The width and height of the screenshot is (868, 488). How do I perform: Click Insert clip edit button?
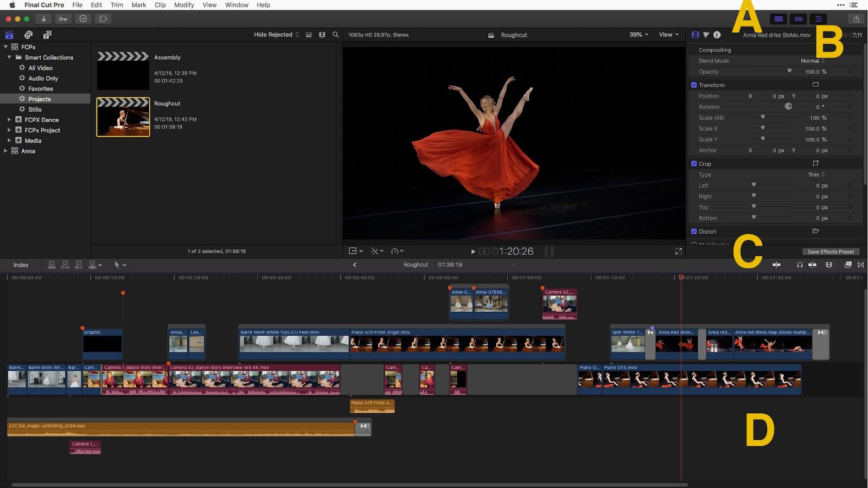(x=65, y=265)
